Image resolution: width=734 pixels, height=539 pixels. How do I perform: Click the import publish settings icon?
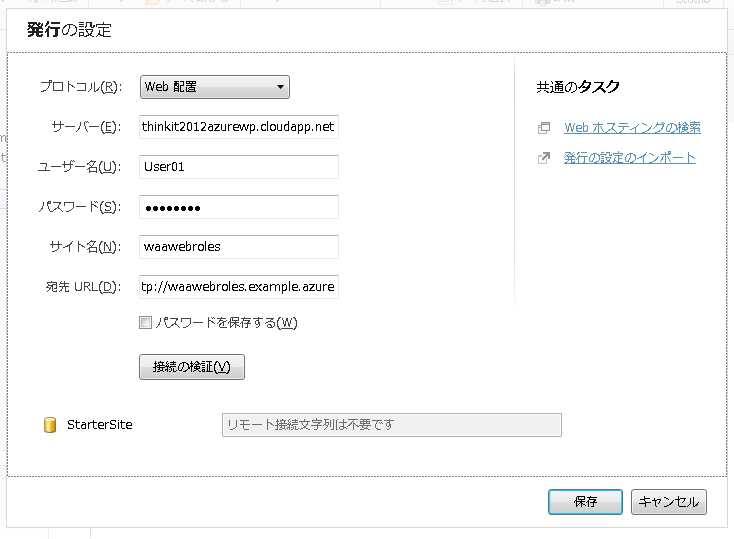544,158
